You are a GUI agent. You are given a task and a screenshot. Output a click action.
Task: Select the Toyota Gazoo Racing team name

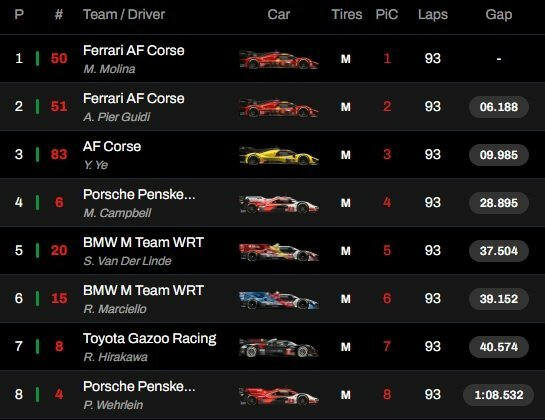(149, 339)
